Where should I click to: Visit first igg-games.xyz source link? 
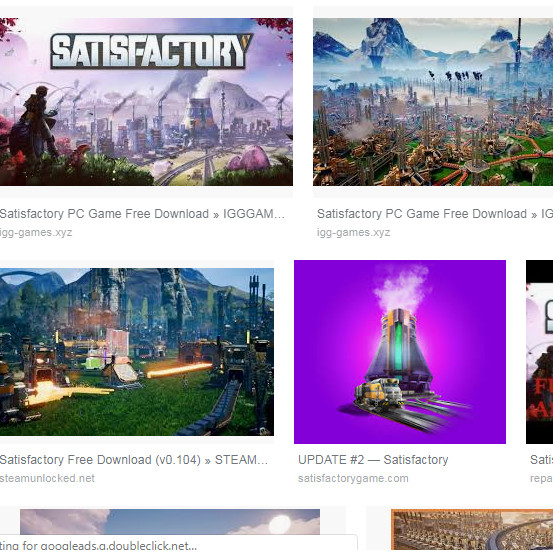coord(36,233)
